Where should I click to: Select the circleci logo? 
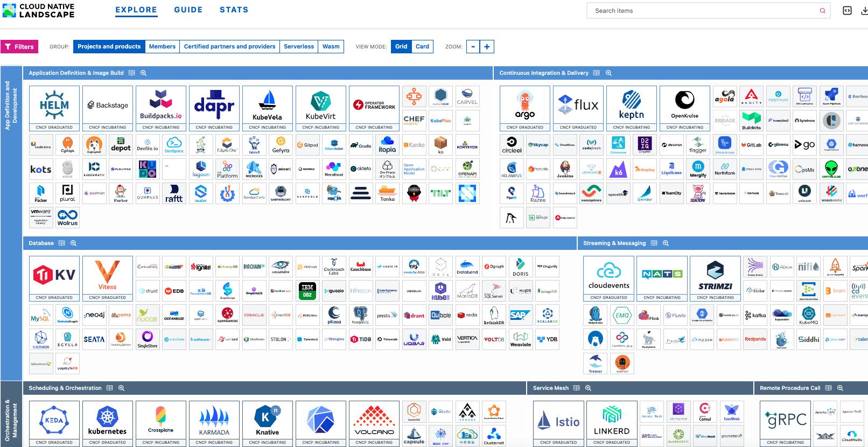tap(512, 145)
